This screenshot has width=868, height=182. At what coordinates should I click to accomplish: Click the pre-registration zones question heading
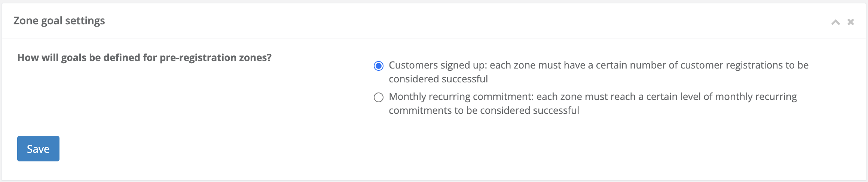coord(144,58)
